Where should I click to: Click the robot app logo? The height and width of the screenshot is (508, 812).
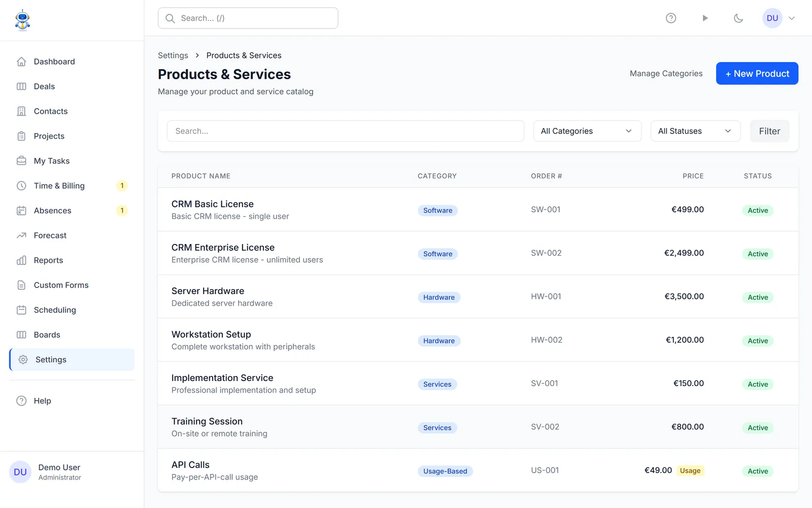pyautogui.click(x=22, y=20)
